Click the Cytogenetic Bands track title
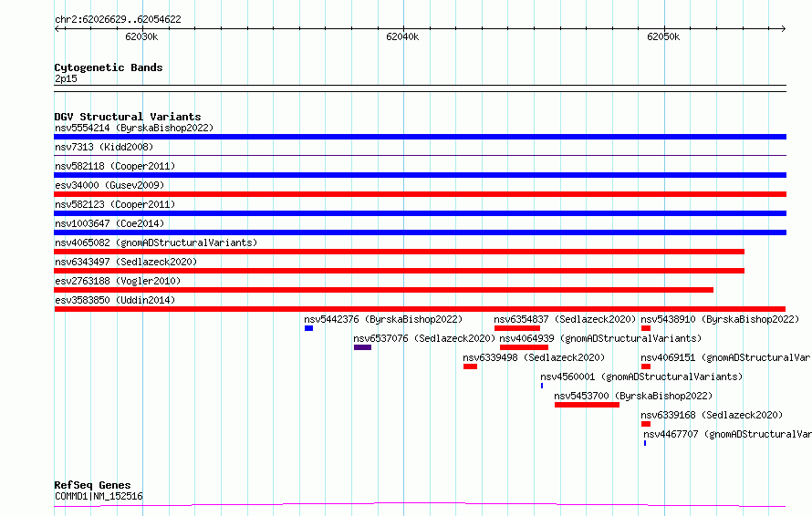 point(109,67)
